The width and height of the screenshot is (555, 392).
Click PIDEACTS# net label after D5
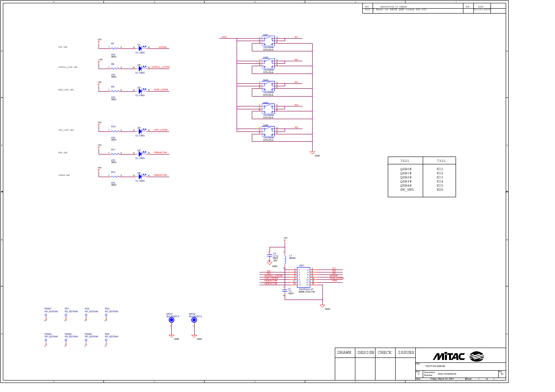[161, 152]
